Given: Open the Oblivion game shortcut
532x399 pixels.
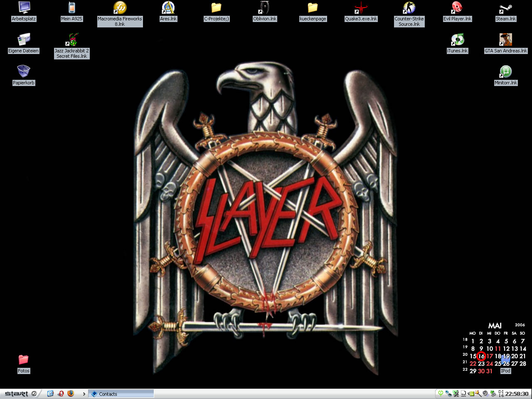Looking at the screenshot, I should 264,8.
